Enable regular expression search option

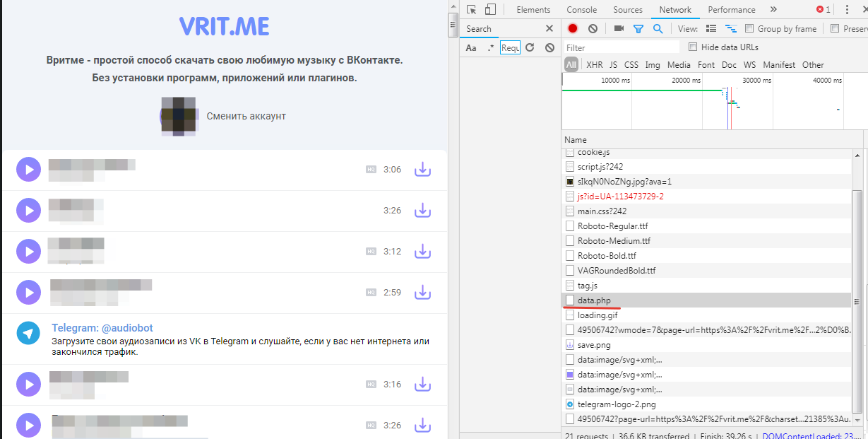(491, 48)
